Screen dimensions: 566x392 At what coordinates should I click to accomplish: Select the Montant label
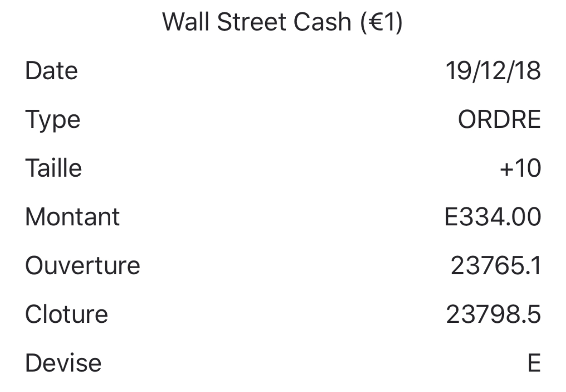(x=72, y=217)
